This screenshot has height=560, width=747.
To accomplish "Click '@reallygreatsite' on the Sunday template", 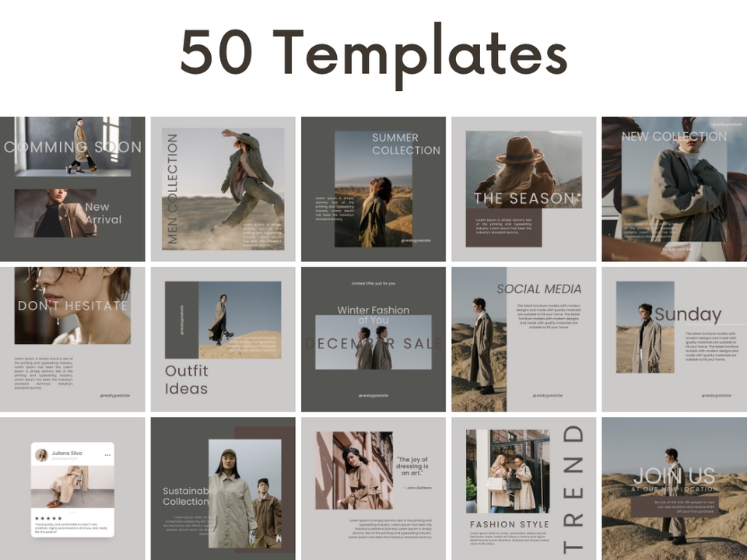I will coord(716,395).
